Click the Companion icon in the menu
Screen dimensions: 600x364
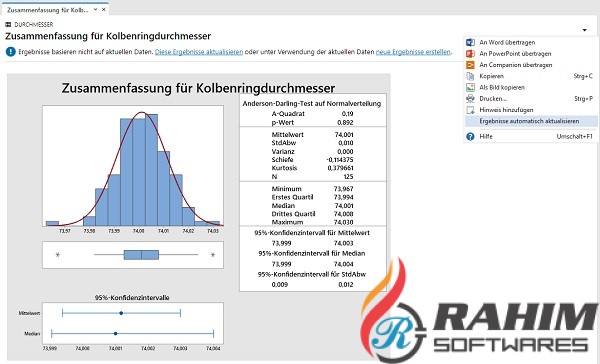coord(470,65)
